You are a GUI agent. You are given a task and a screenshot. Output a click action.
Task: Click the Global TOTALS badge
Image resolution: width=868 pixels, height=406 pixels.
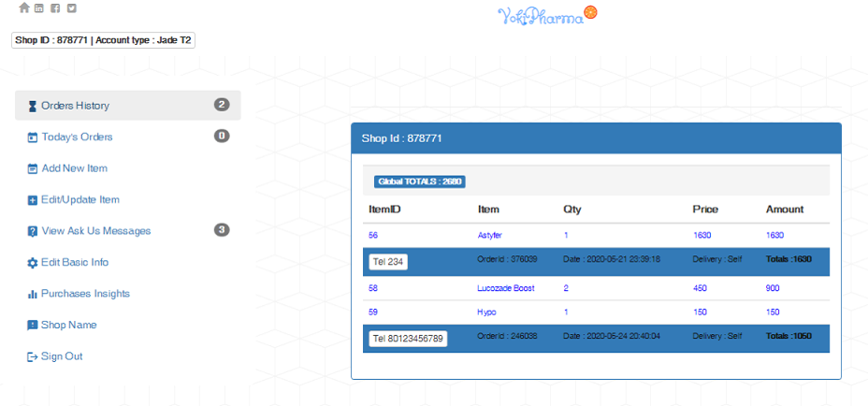tap(420, 181)
